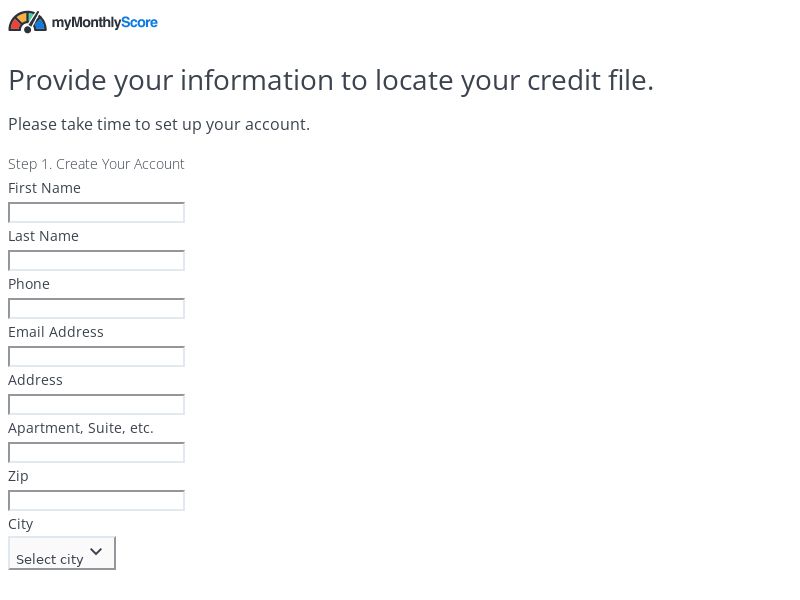Click the Step 1. Create Your Account text
This screenshot has width=800, height=600.
[96, 164]
